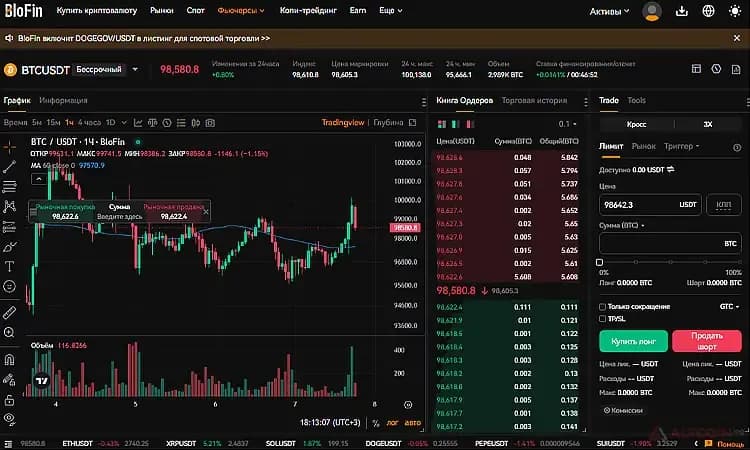This screenshot has height=450, width=750.
Task: Enable the TP/SL checkbox
Action: (602, 318)
